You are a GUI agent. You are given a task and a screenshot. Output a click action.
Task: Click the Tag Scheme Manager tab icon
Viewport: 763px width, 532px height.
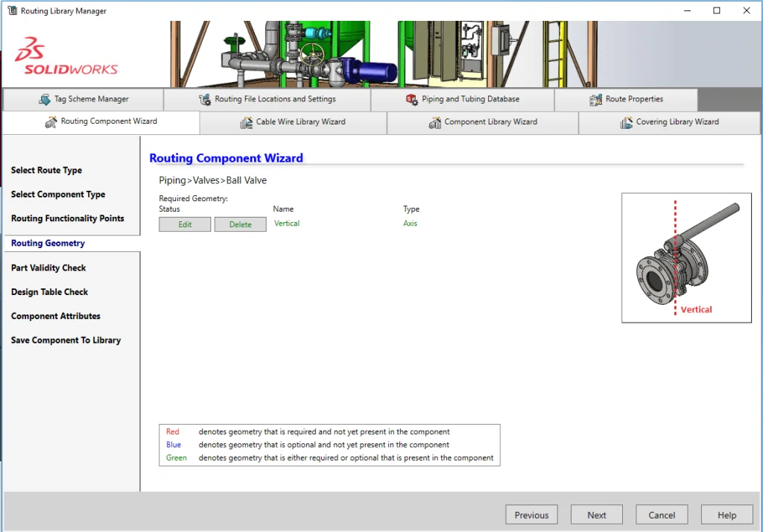pos(45,99)
